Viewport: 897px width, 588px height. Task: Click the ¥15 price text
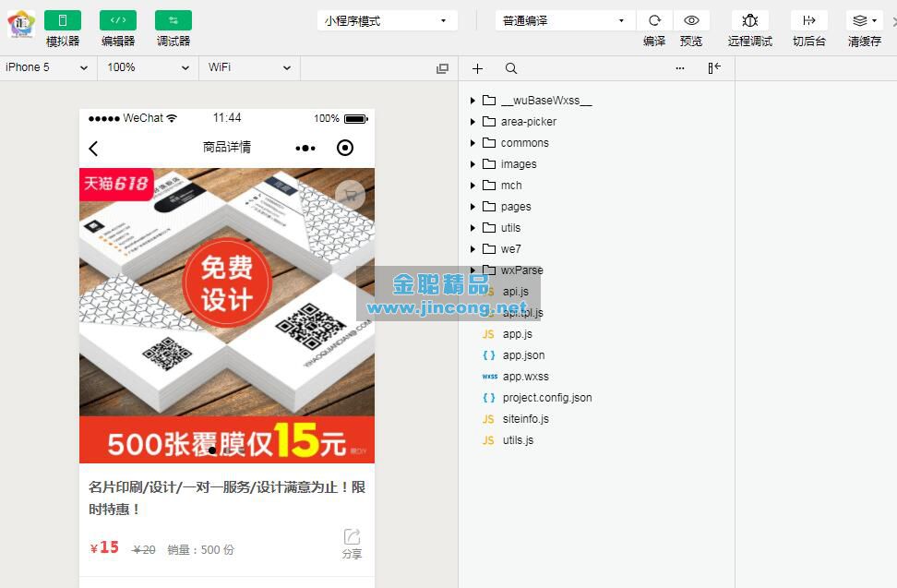click(x=104, y=547)
